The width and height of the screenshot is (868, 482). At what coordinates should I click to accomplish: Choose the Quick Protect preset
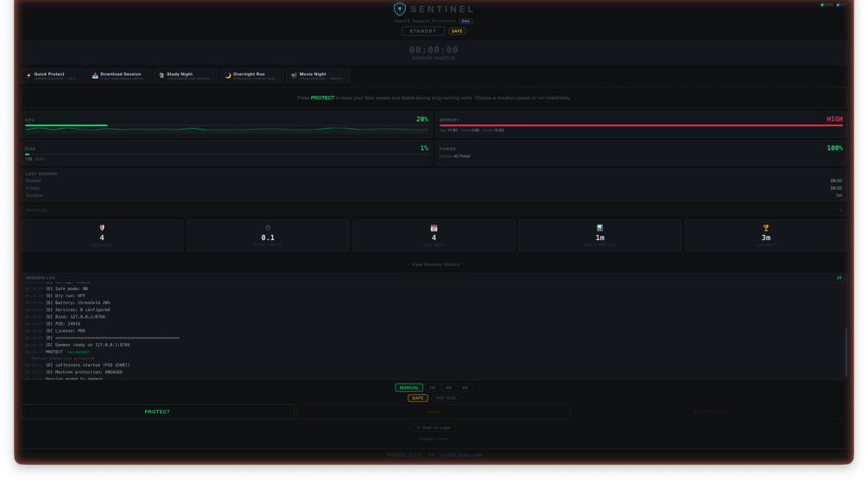tap(54, 76)
